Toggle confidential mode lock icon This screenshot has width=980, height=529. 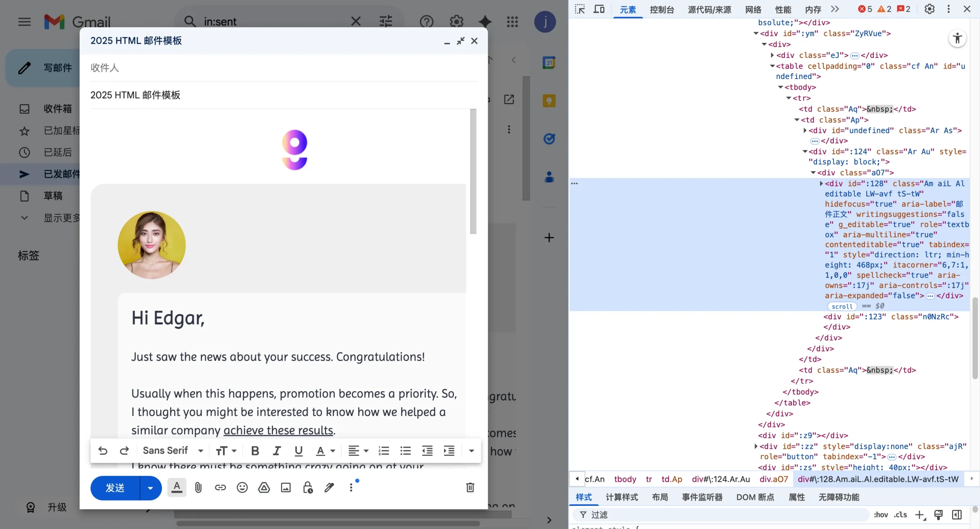coord(308,488)
